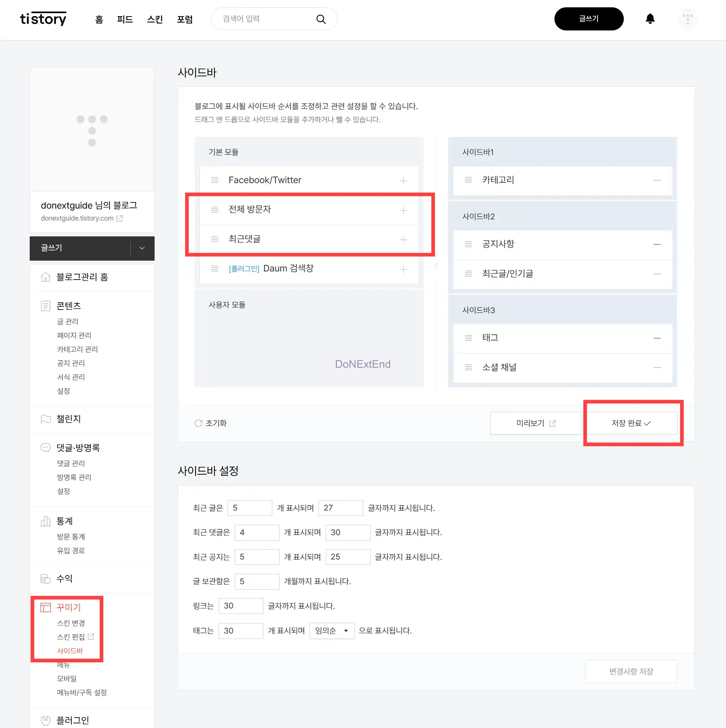Open 모바일 settings in sidebar

click(x=67, y=678)
